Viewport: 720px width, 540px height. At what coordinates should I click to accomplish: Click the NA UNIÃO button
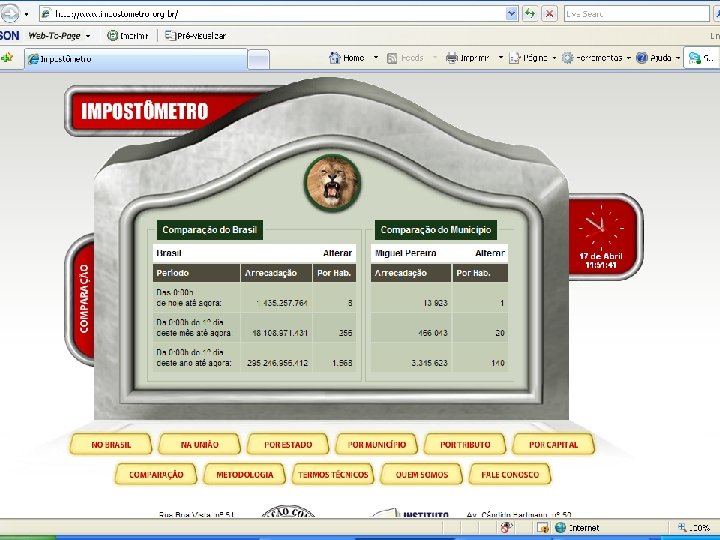199,444
